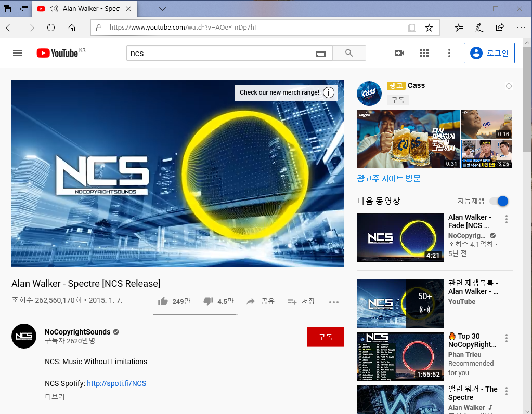This screenshot has width=532, height=414.
Task: Open reading view icon in address bar
Action: tap(412, 28)
